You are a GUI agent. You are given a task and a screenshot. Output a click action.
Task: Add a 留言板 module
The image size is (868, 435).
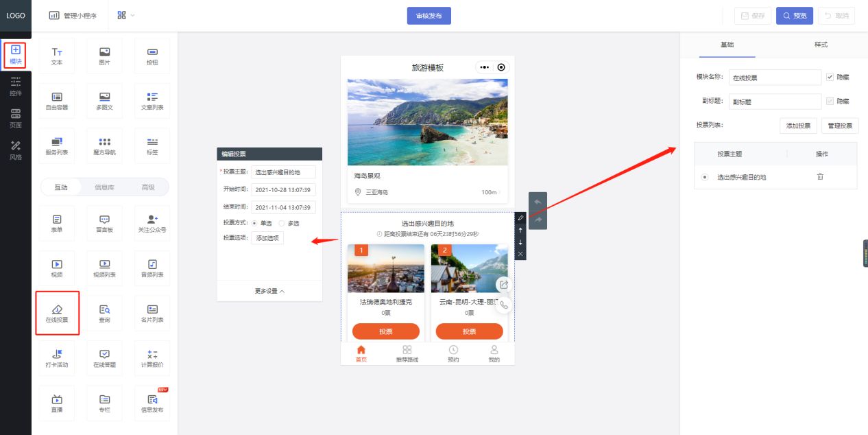105,224
